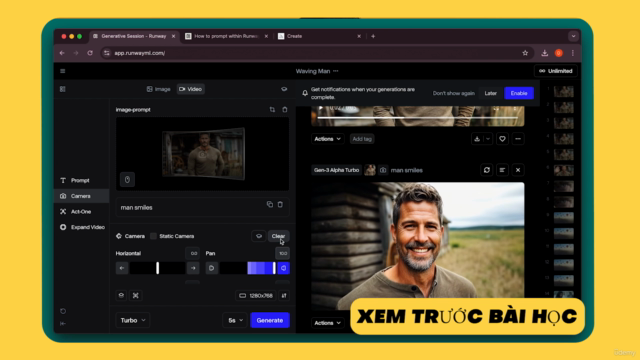640x360 pixels.
Task: Switch to the Image tab
Action: [158, 89]
